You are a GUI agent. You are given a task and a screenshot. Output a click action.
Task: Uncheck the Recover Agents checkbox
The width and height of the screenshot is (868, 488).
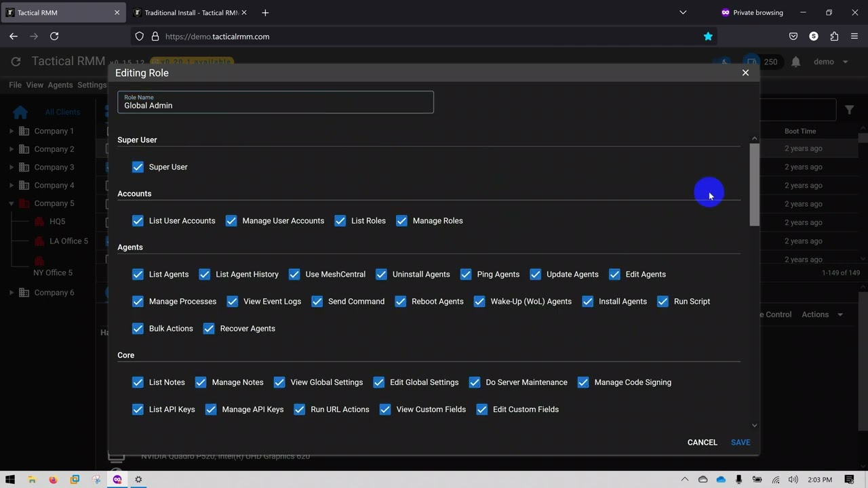click(x=209, y=329)
